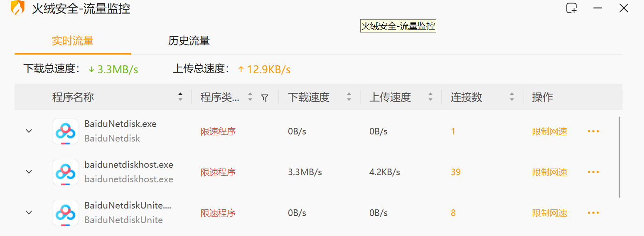Expand the baidunetdiskhost.exe row chevron
Image resolution: width=644 pixels, height=236 pixels.
click(x=29, y=172)
